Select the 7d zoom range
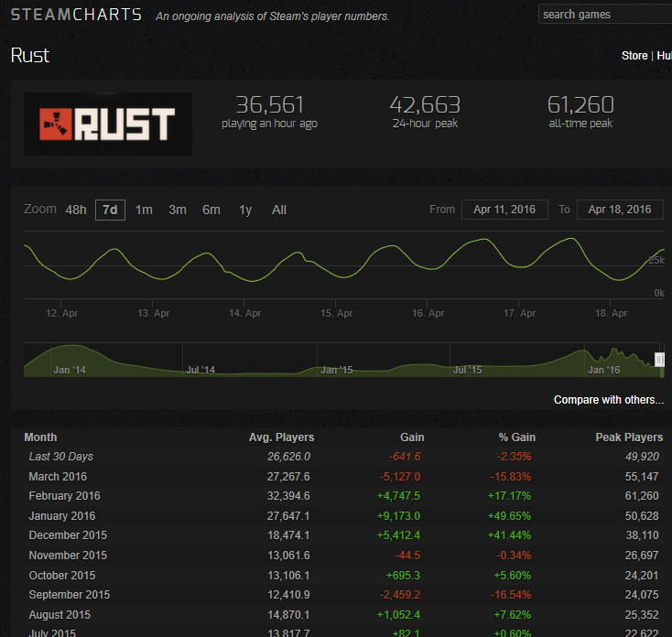Viewport: 672px width, 637px height. [x=110, y=210]
